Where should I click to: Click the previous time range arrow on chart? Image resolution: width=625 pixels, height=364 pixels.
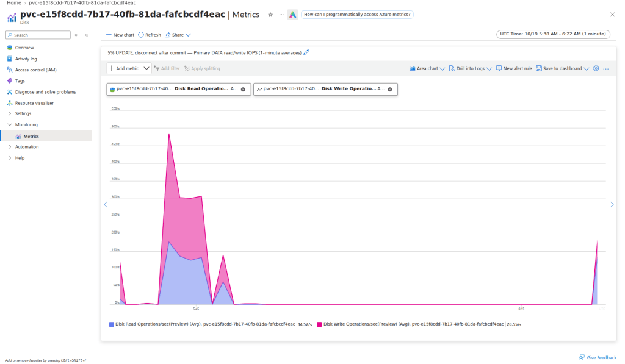pos(106,205)
